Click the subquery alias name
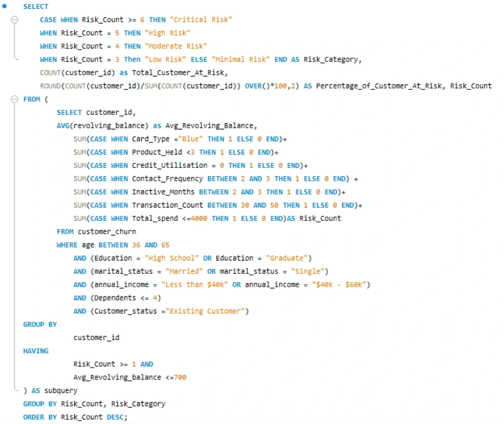This screenshot has width=504, height=424. 61,391
